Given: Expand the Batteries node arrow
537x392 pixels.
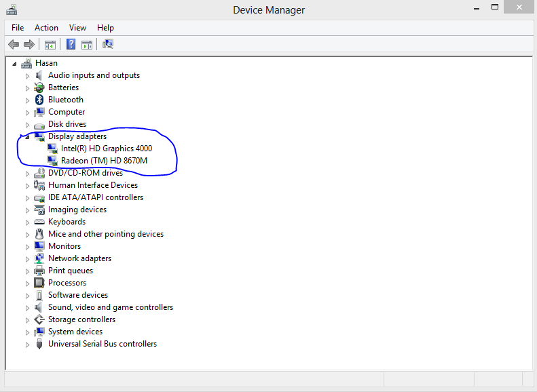Looking at the screenshot, I should [27, 88].
